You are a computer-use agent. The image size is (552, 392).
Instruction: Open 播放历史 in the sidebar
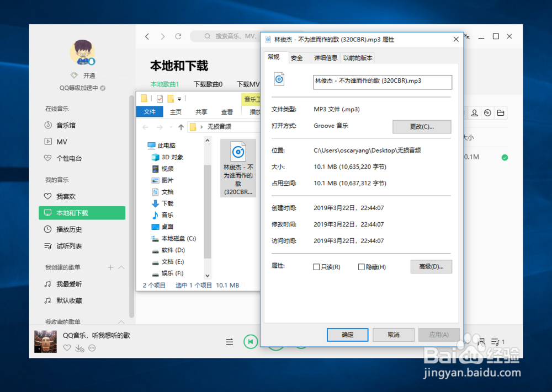coord(63,229)
